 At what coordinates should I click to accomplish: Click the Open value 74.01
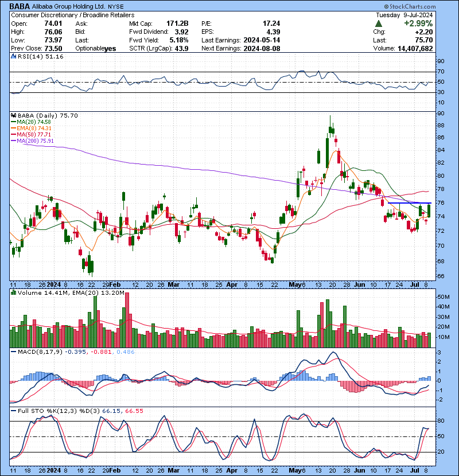53,24
